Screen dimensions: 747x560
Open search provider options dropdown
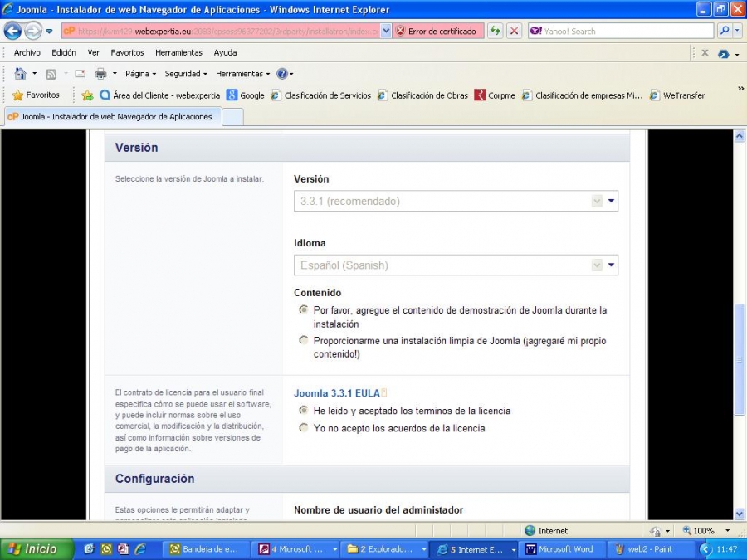pos(738,32)
